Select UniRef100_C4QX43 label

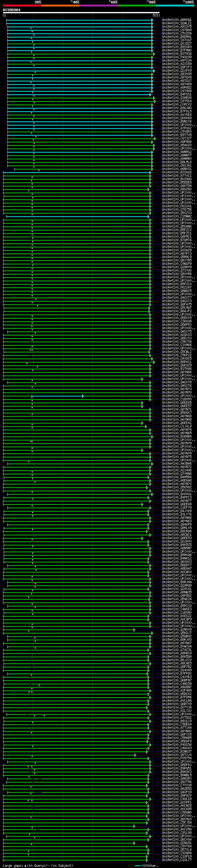(176, 748)
